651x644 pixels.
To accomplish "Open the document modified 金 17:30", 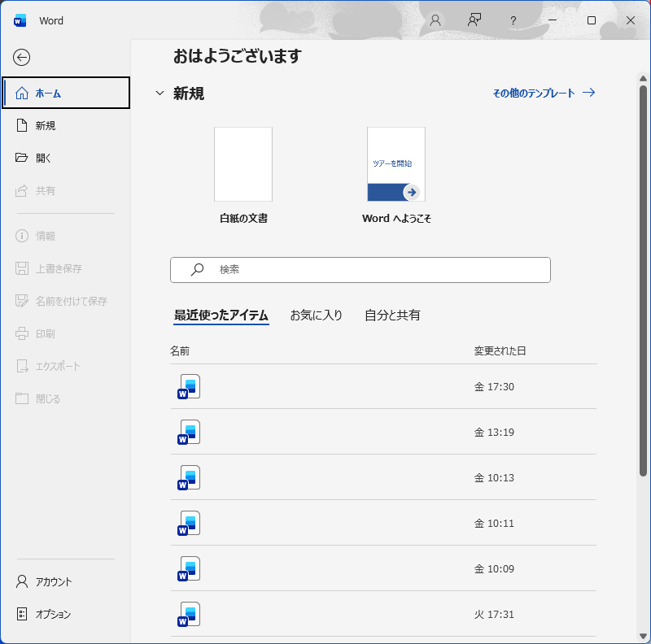I will [x=383, y=387].
